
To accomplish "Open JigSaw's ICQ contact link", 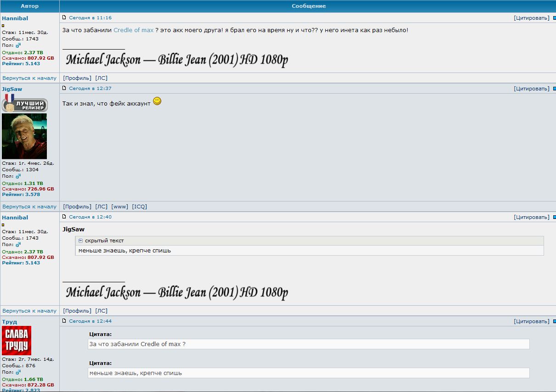I will 139,207.
